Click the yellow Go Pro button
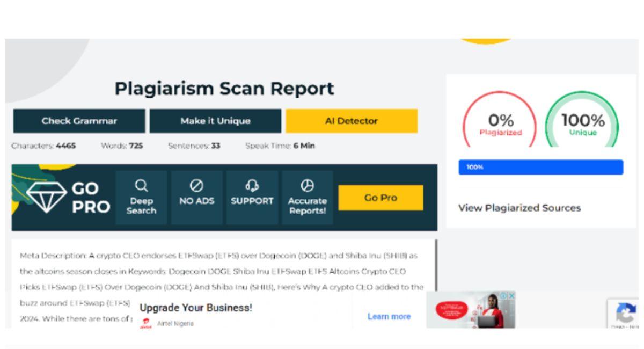This screenshot has height=349, width=644. tap(380, 198)
